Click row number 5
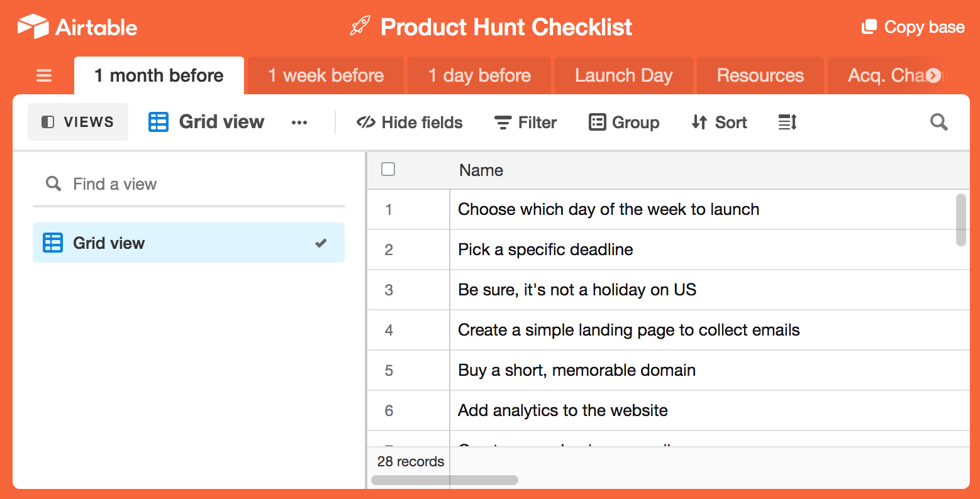 click(389, 370)
